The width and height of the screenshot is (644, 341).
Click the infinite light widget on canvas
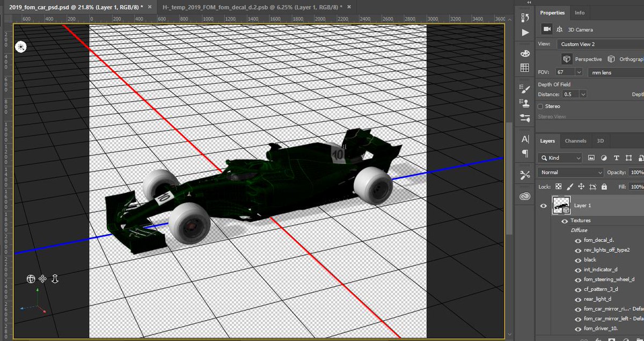click(x=21, y=47)
